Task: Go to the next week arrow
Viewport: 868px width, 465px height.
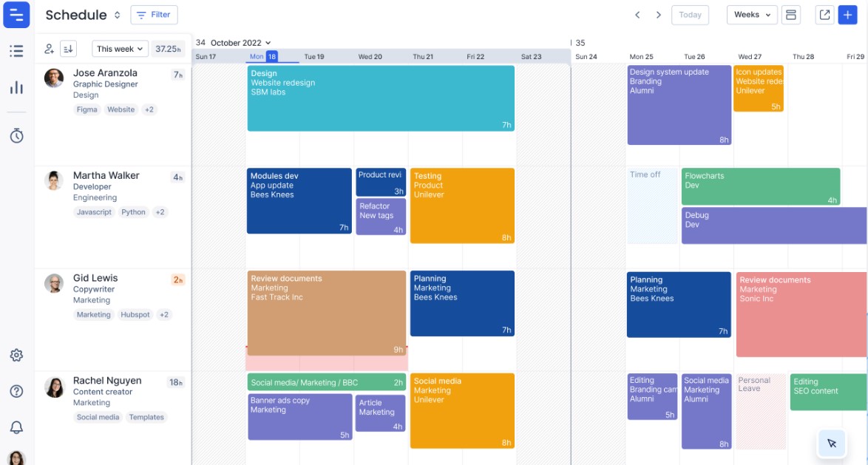Action: (x=658, y=15)
